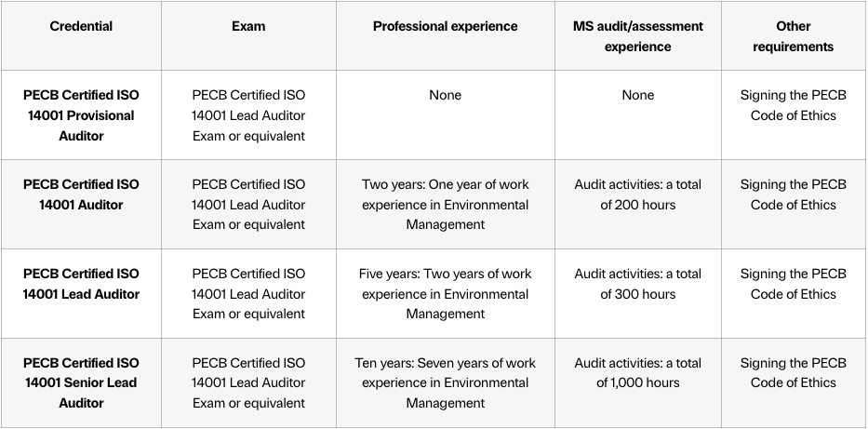The height and width of the screenshot is (429, 868).
Task: Click the 'total of 300 hours' audit cell
Action: tap(637, 284)
